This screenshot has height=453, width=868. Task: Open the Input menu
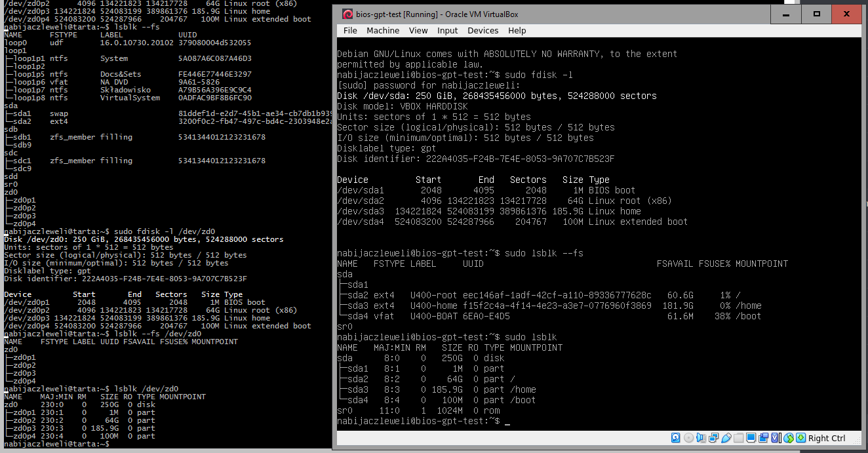pyautogui.click(x=448, y=31)
